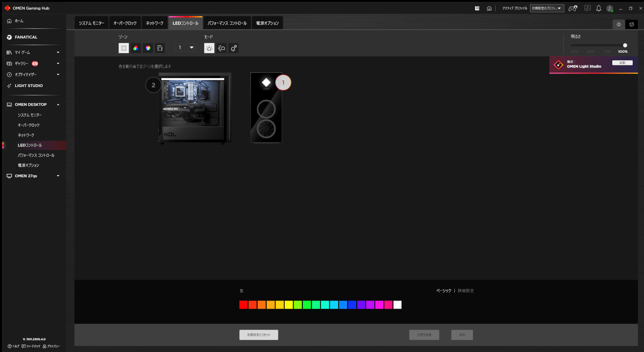This screenshot has height=352, width=644.
Task: Open the zone number dropdown
Action: click(x=185, y=47)
